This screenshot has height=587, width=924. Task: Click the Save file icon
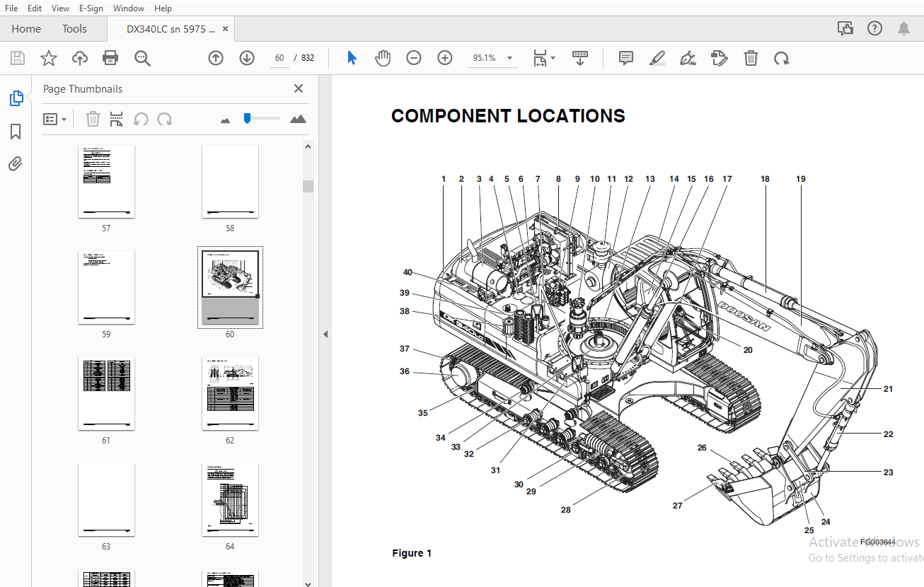tap(18, 58)
